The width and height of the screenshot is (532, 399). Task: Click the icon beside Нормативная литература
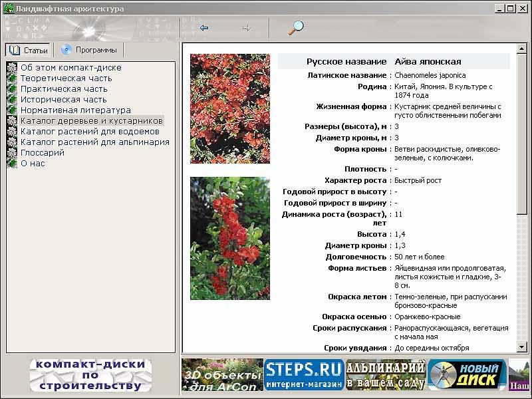[x=11, y=110]
